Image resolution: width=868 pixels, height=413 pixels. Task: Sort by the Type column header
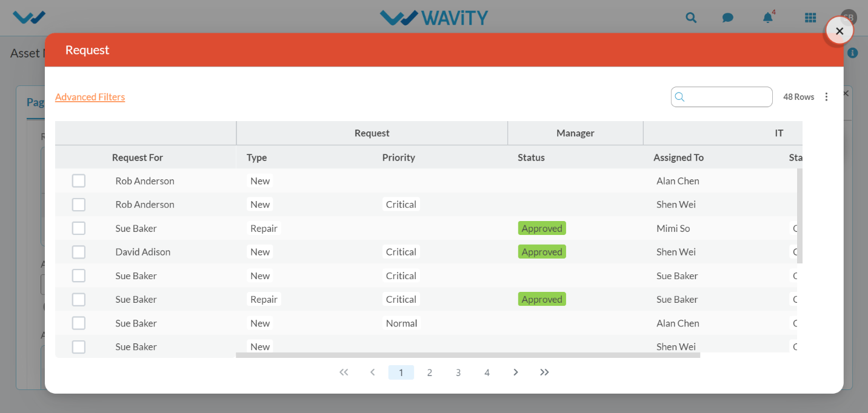256,157
